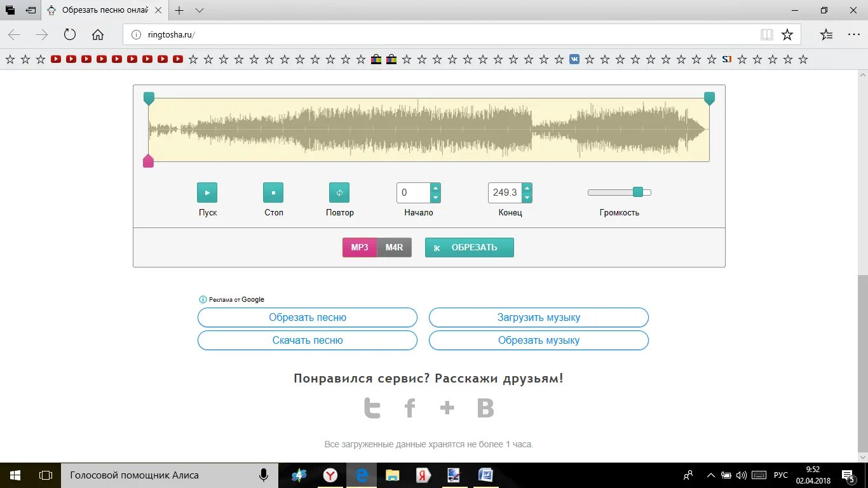The image size is (868, 488).
Task: Select the M4R output format
Action: tap(395, 247)
